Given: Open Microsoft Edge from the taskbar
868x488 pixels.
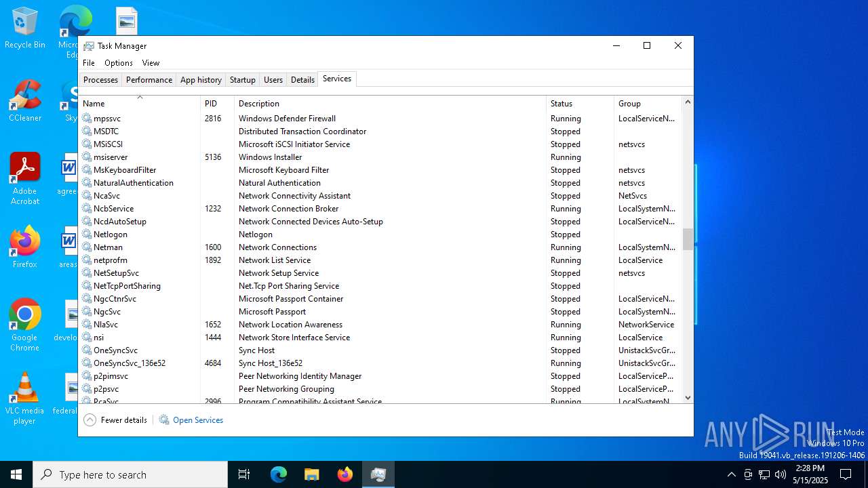Looking at the screenshot, I should click(x=279, y=474).
